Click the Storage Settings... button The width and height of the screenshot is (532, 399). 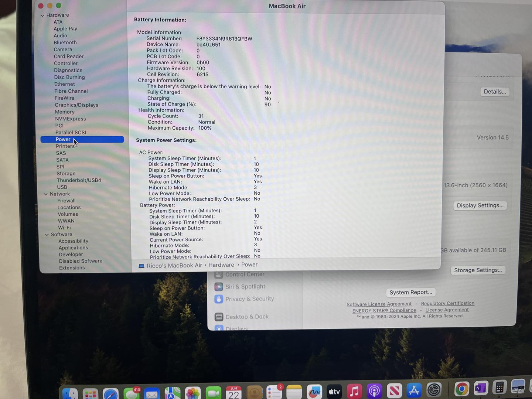tap(478, 270)
